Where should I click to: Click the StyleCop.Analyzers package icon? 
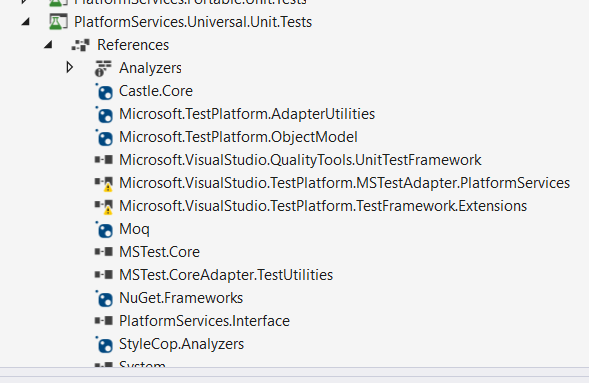[x=104, y=344]
